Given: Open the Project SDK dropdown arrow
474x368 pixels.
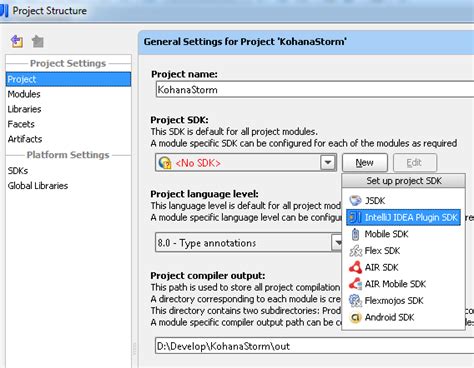Looking at the screenshot, I should [x=328, y=163].
